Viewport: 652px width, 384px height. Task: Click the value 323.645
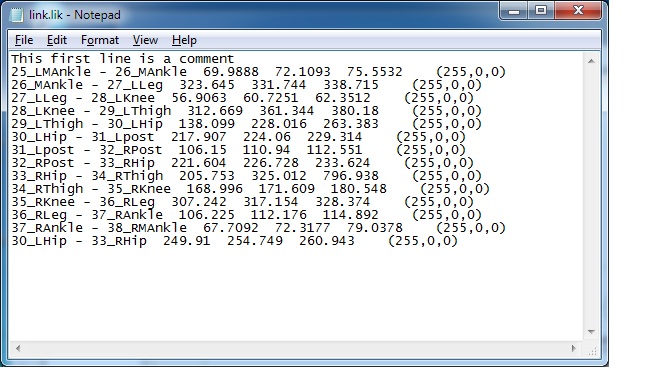coord(207,84)
